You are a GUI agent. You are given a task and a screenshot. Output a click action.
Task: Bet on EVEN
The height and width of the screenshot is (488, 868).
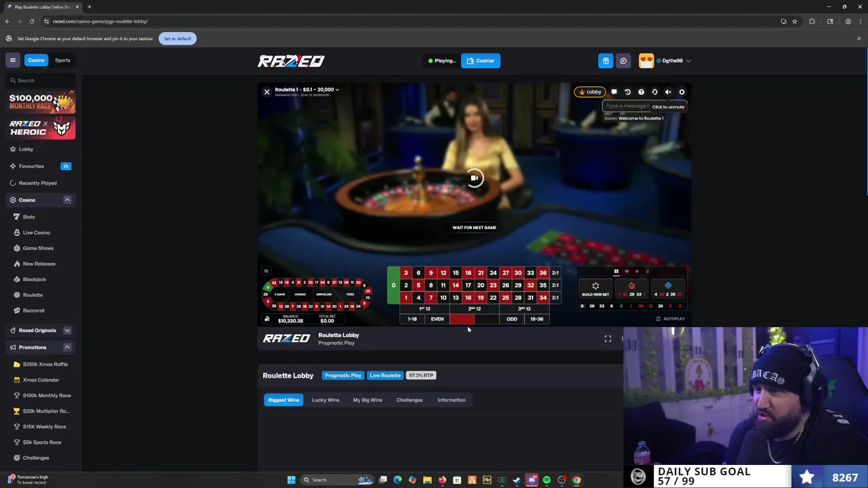click(437, 319)
